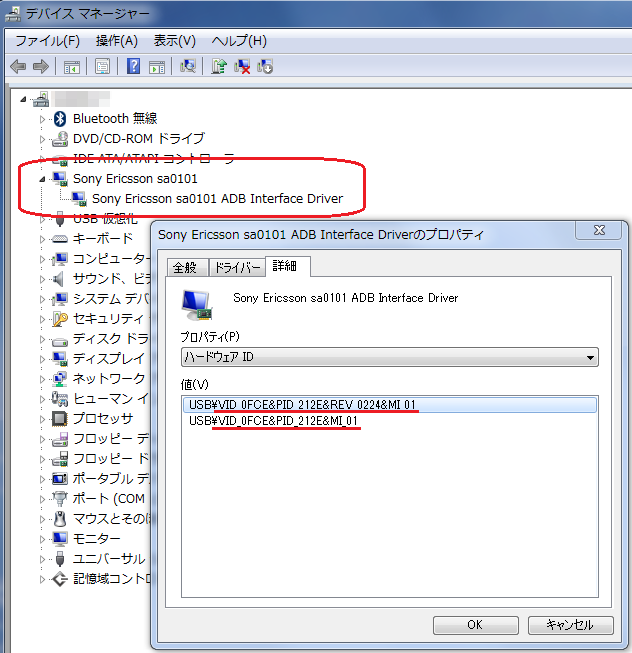Select the フロッピー ド drive row
Viewport: 632px width, 653px height.
[110, 459]
